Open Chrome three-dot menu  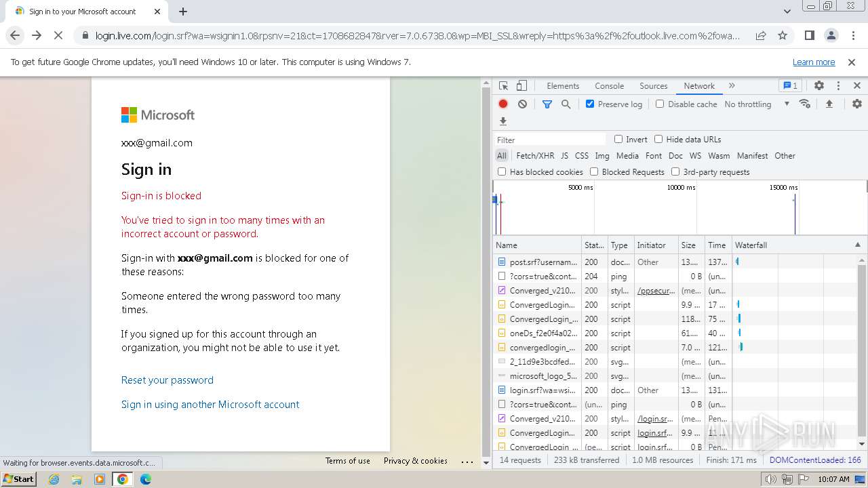tap(852, 36)
